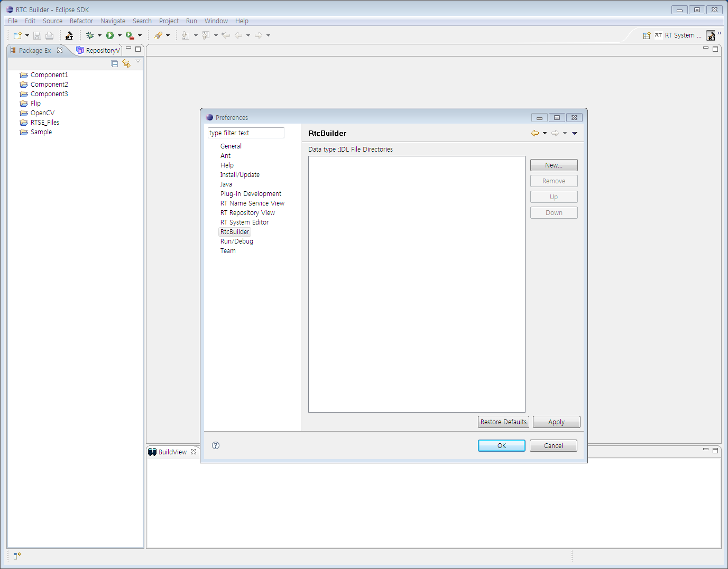Image resolution: width=728 pixels, height=569 pixels.
Task: Open the Debug configurations dropdown arrow
Action: click(x=99, y=35)
